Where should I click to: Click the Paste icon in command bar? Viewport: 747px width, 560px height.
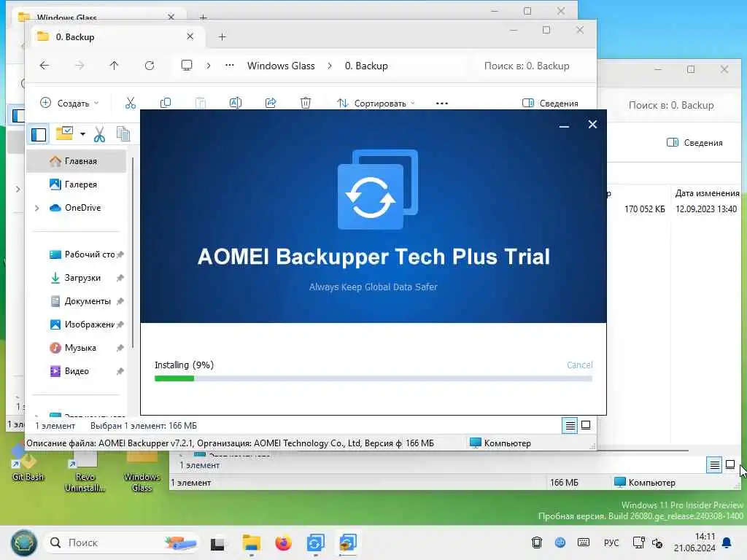click(x=201, y=103)
